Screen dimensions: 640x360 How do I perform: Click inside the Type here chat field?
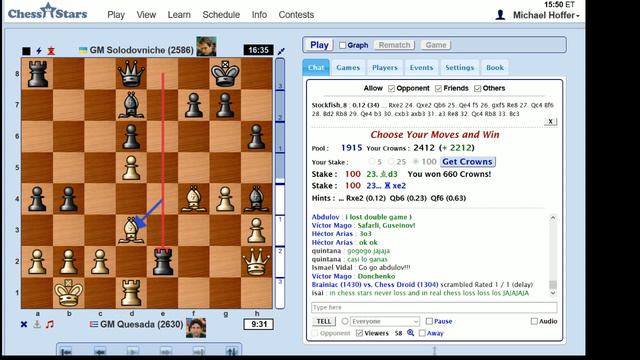point(434,307)
